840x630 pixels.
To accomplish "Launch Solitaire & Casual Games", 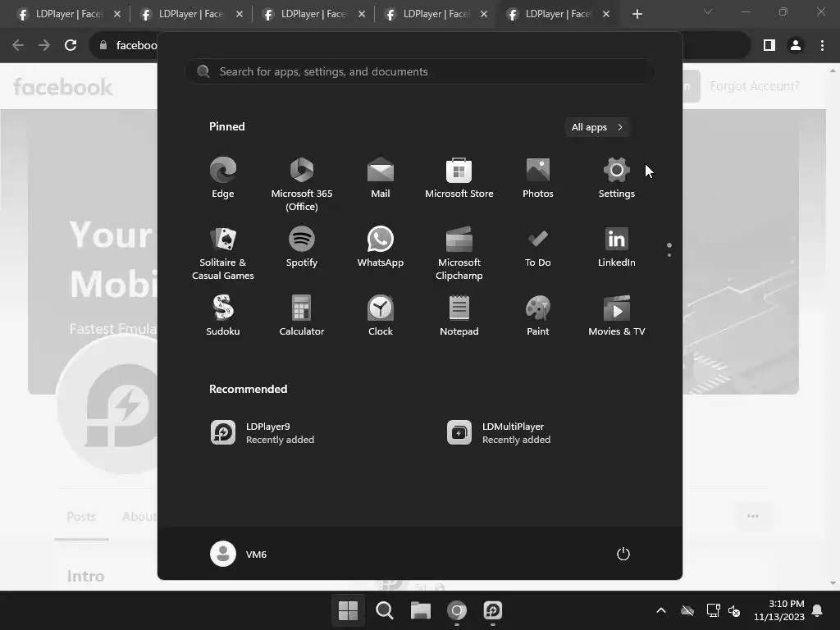I will 223,253.
